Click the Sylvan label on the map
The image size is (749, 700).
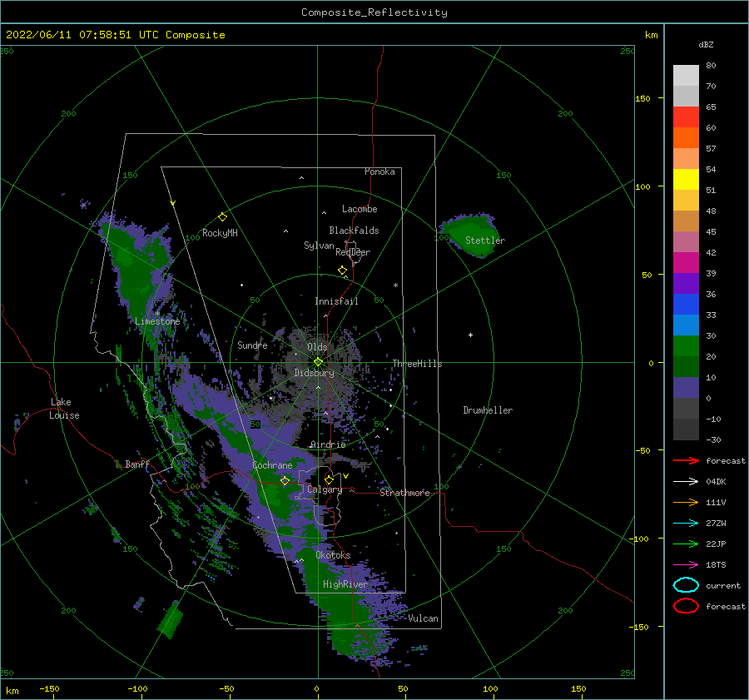pos(319,246)
